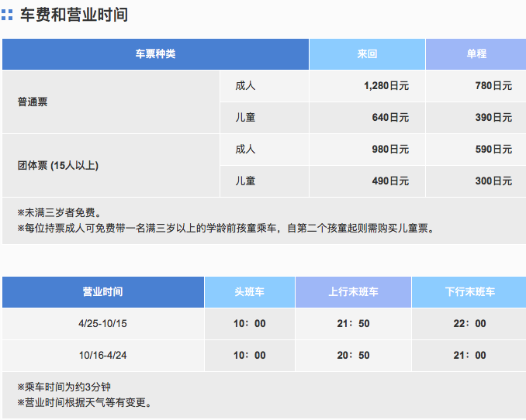
Task: Click the 普通票 row label
Action: point(33,102)
